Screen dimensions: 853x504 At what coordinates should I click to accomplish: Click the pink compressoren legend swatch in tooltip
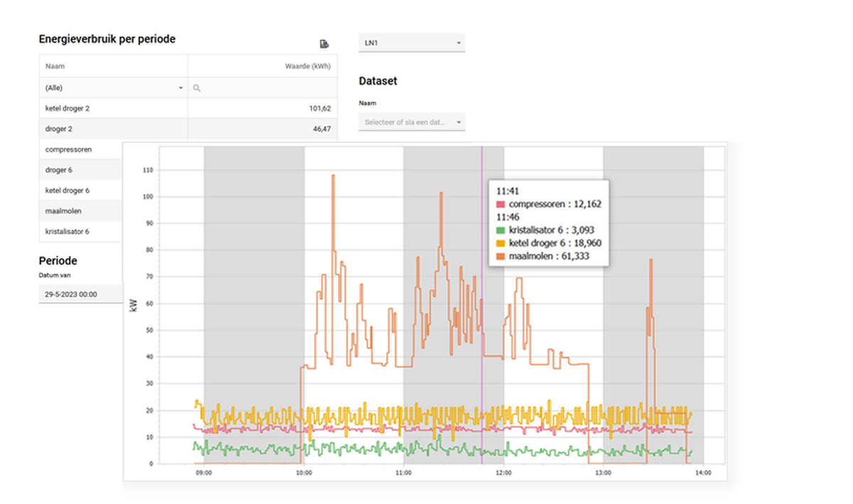point(500,204)
